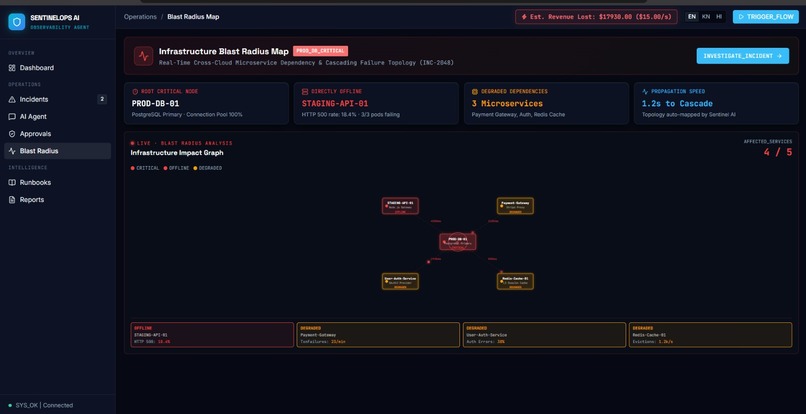
Task: Open the Reports page
Action: coord(58,200)
